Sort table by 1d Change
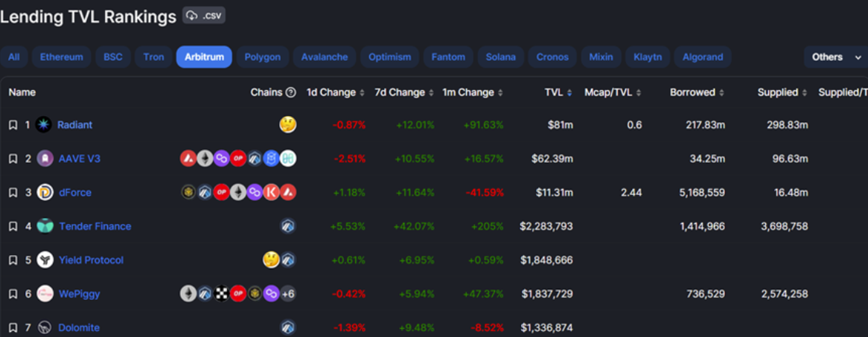This screenshot has height=337, width=868. pos(336,92)
